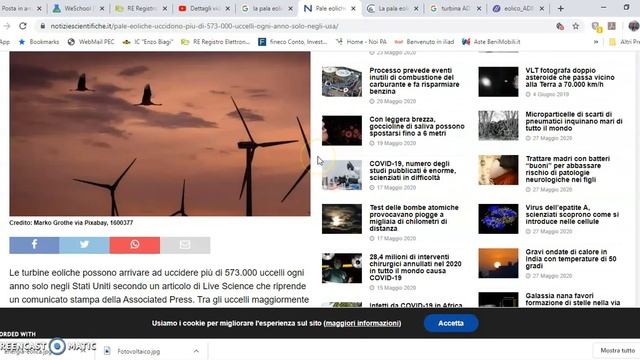Click Mostra tutto downloads button

617,351
